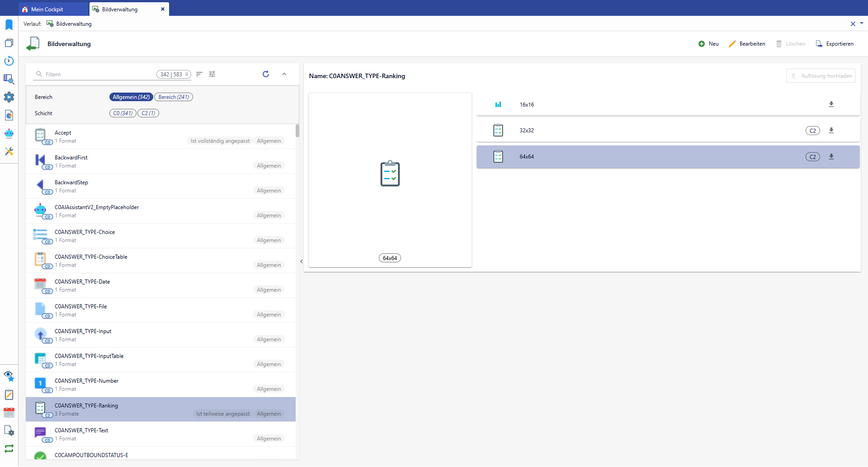Click Bildverwaltung in the Verlauf breadcrumb

[x=74, y=24]
